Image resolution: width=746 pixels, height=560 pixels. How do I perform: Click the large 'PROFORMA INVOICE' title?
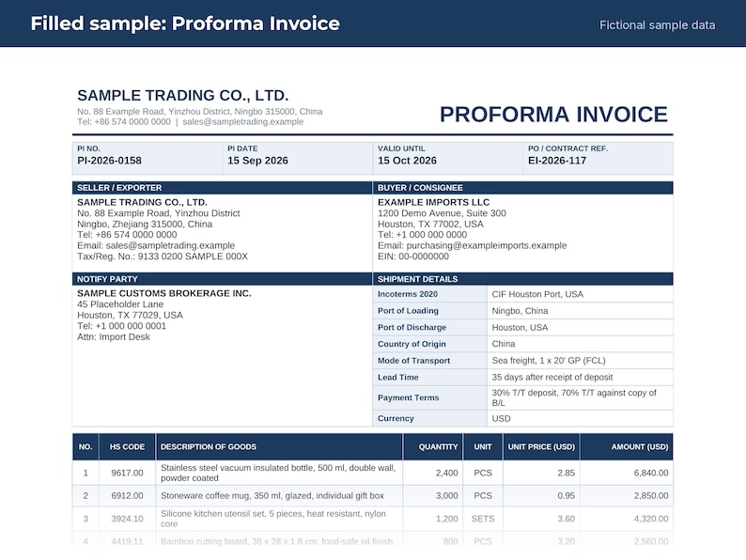click(553, 115)
